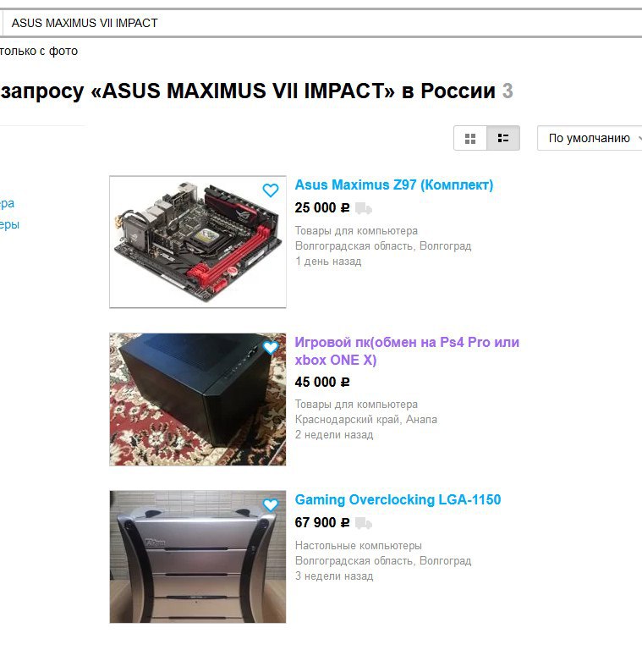Click the black PC case thumbnail
642x672 pixels.
(x=198, y=399)
